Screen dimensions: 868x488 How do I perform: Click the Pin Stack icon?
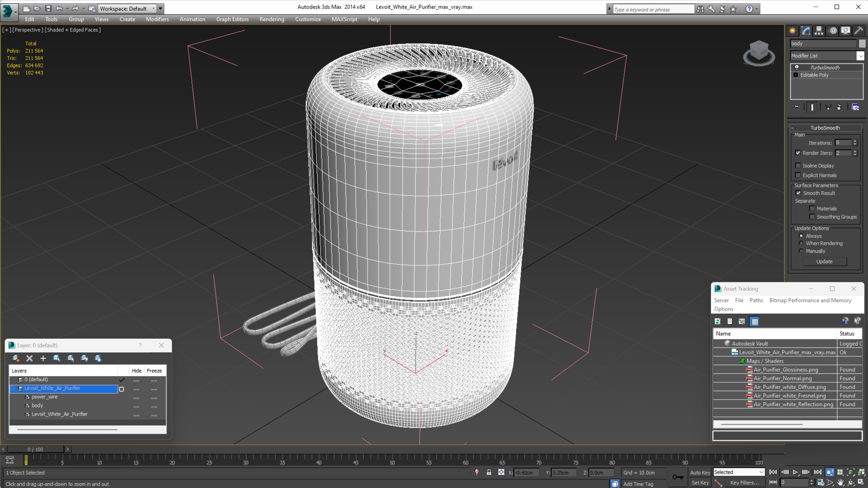click(x=796, y=107)
